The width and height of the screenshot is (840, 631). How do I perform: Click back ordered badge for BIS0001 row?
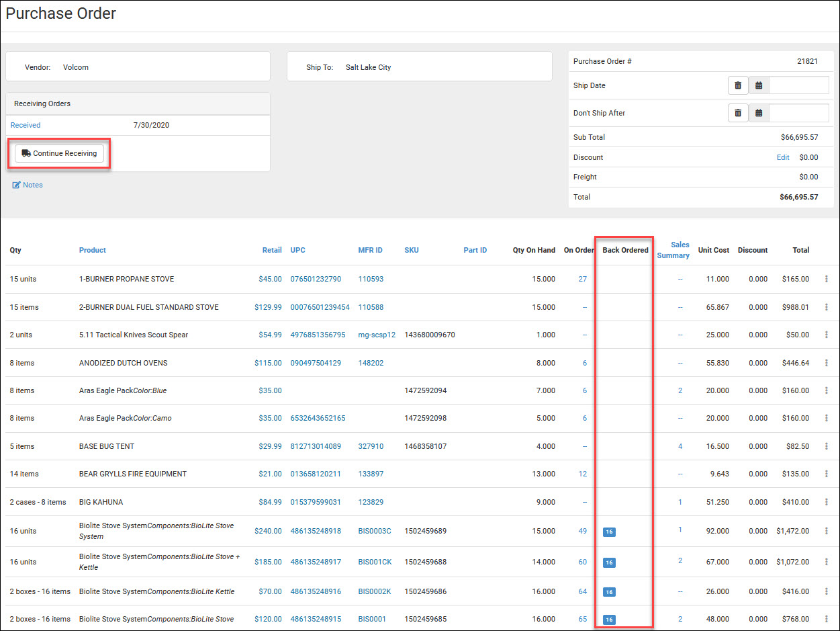(609, 620)
